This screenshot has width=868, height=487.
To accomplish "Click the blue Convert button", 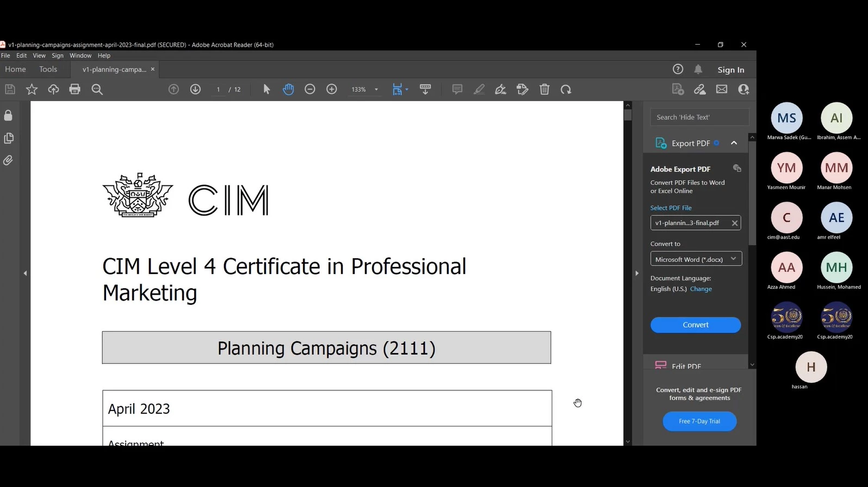I will click(x=696, y=324).
